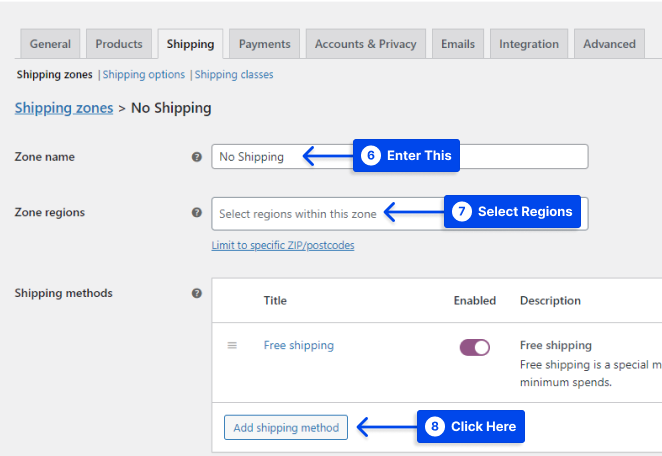The height and width of the screenshot is (456, 662).
Task: Open the Integration tab
Action: click(529, 44)
